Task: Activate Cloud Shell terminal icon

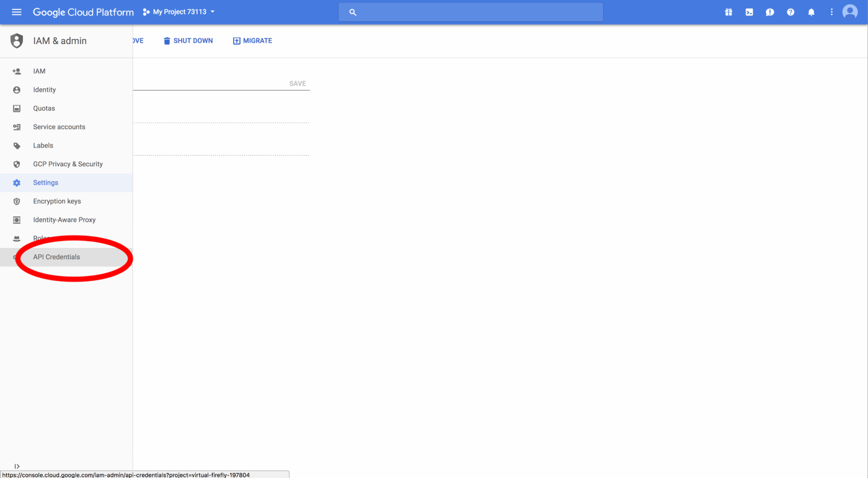Action: click(749, 12)
